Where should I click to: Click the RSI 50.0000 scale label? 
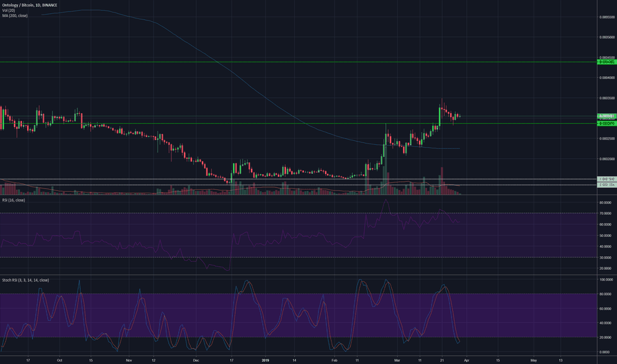pos(605,236)
